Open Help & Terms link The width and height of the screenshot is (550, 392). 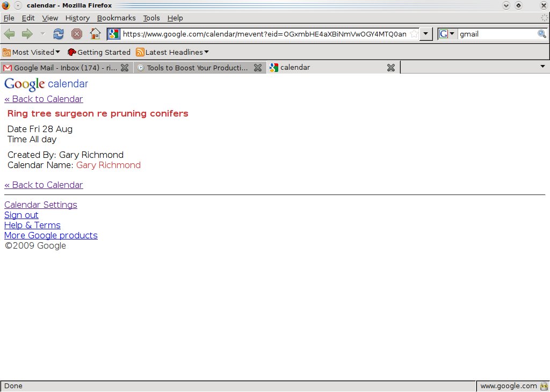32,226
